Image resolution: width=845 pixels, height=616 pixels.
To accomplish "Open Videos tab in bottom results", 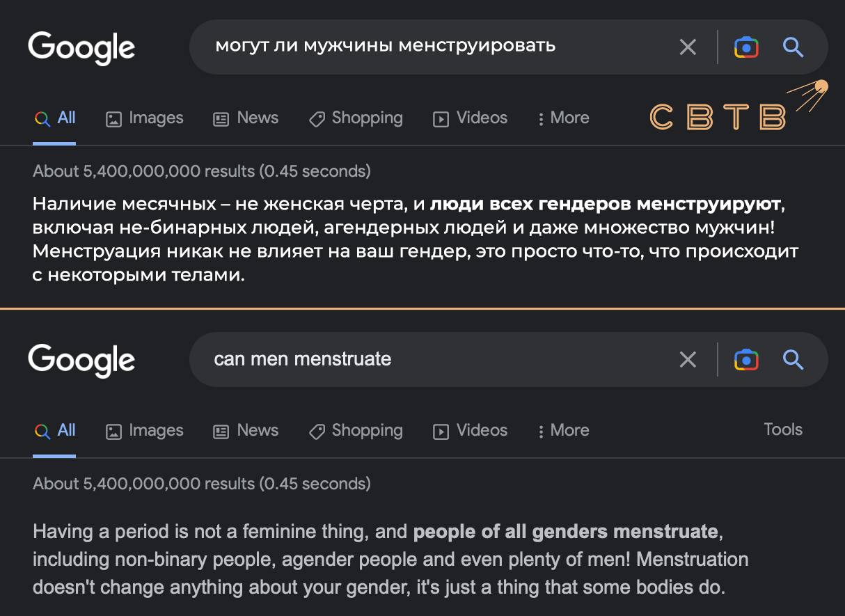I will [471, 431].
